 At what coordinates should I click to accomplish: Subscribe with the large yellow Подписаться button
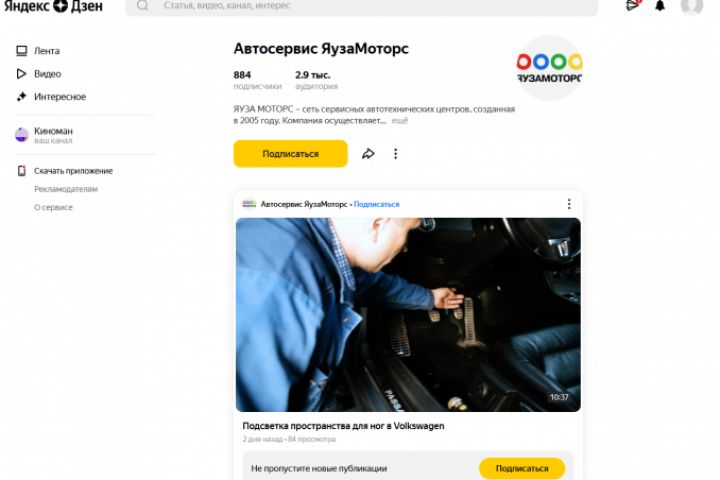(290, 154)
